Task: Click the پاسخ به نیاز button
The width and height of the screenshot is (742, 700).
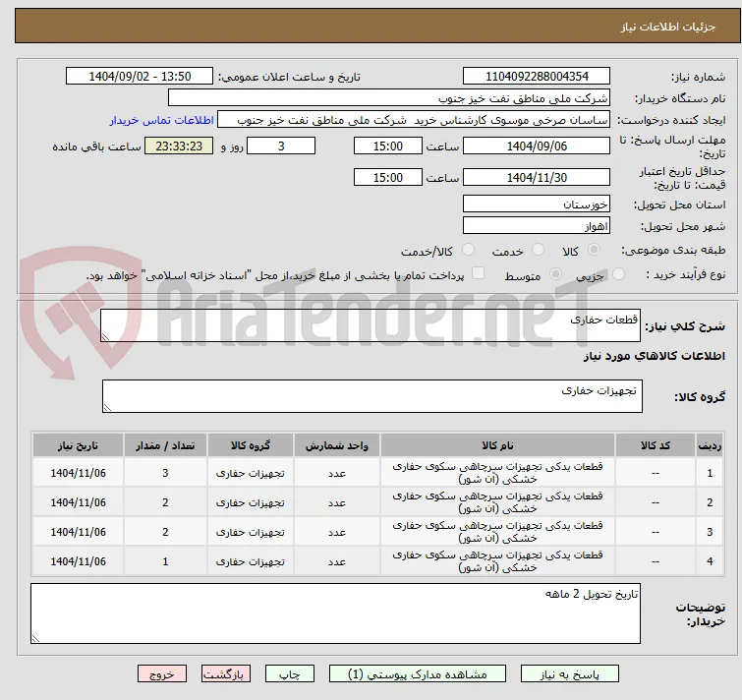Action: click(569, 673)
